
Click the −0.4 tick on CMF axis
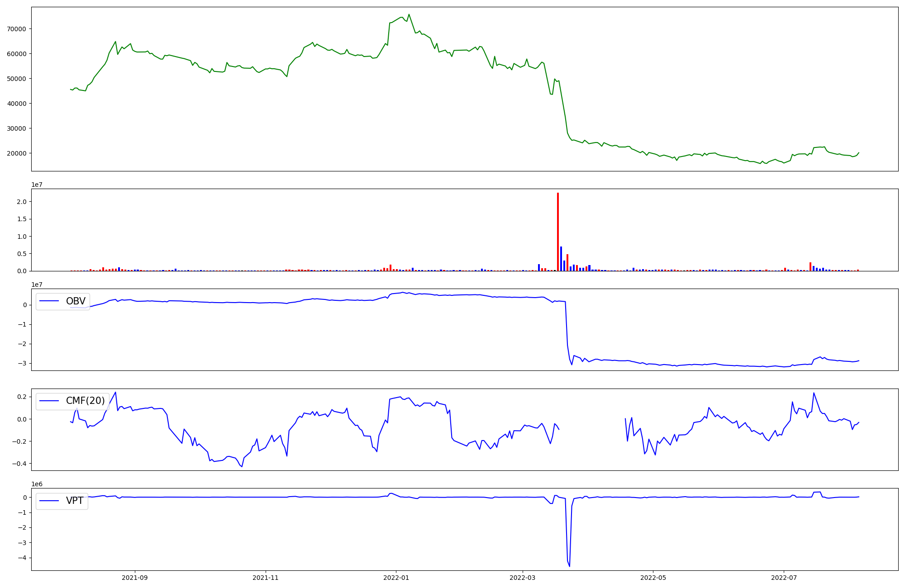(x=20, y=464)
